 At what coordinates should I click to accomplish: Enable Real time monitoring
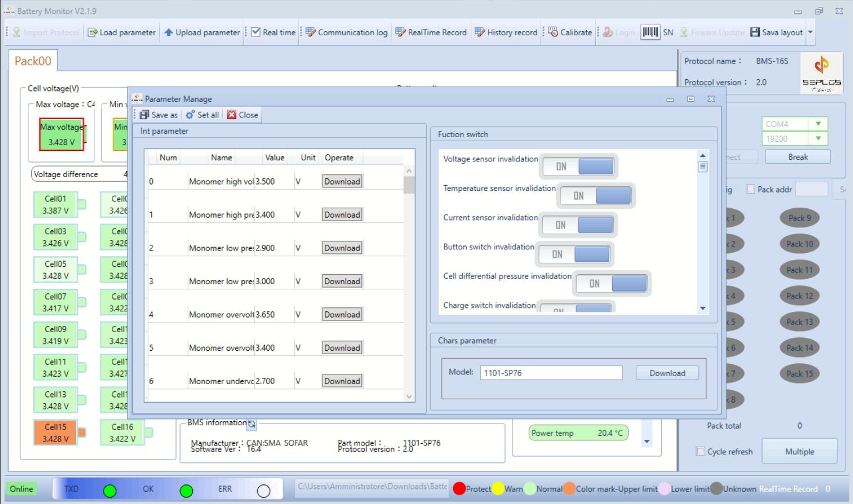[271, 32]
